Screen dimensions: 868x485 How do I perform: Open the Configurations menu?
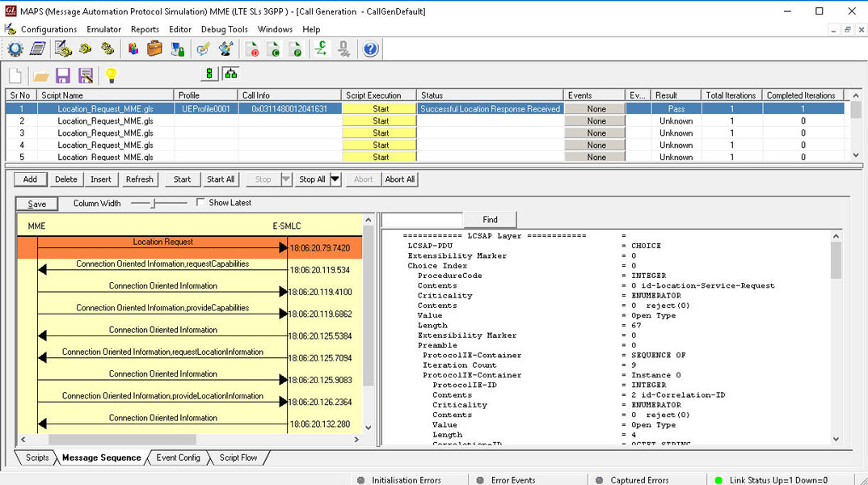48,29
